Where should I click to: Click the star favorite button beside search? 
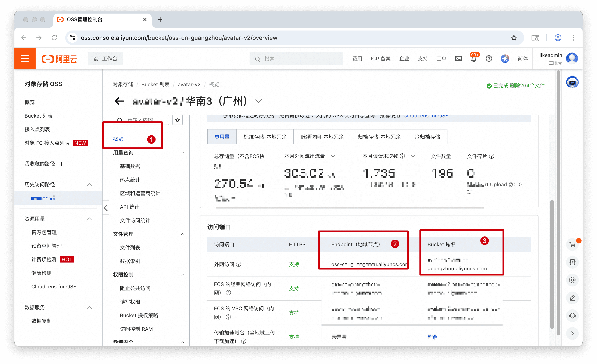[177, 120]
